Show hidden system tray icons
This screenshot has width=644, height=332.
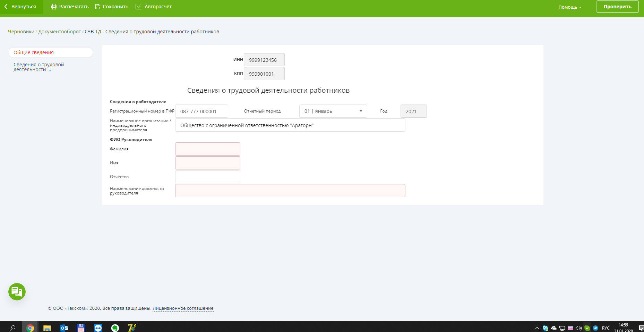(x=537, y=328)
